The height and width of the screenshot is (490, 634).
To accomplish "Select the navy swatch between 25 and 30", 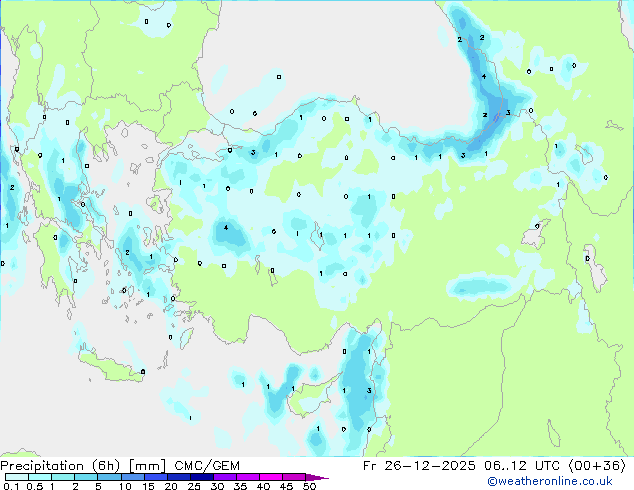I will point(201,477).
